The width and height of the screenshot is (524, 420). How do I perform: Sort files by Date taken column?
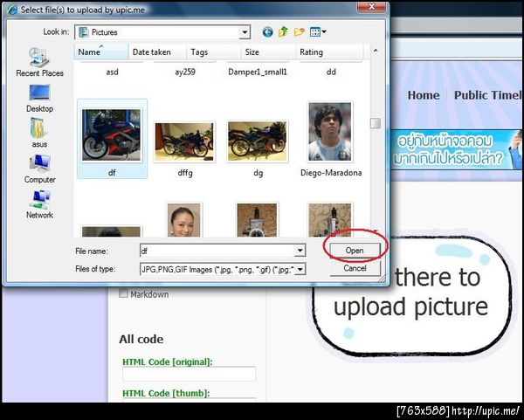coord(157,52)
